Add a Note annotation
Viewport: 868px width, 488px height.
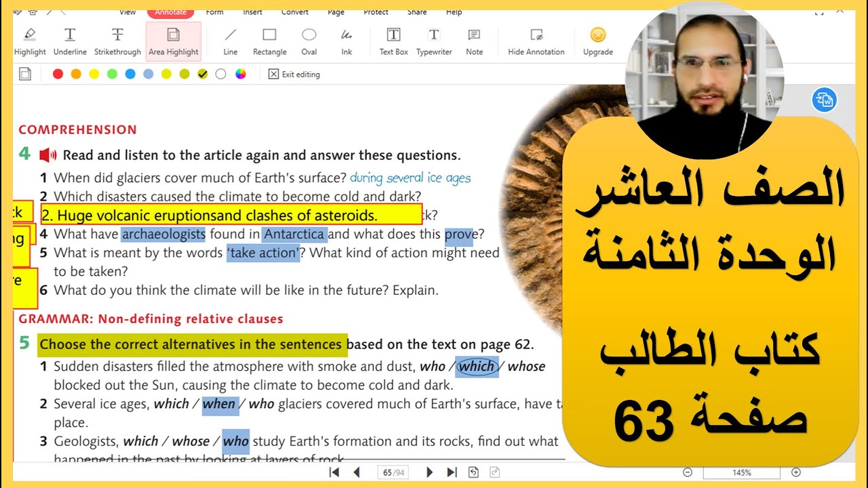coord(475,41)
